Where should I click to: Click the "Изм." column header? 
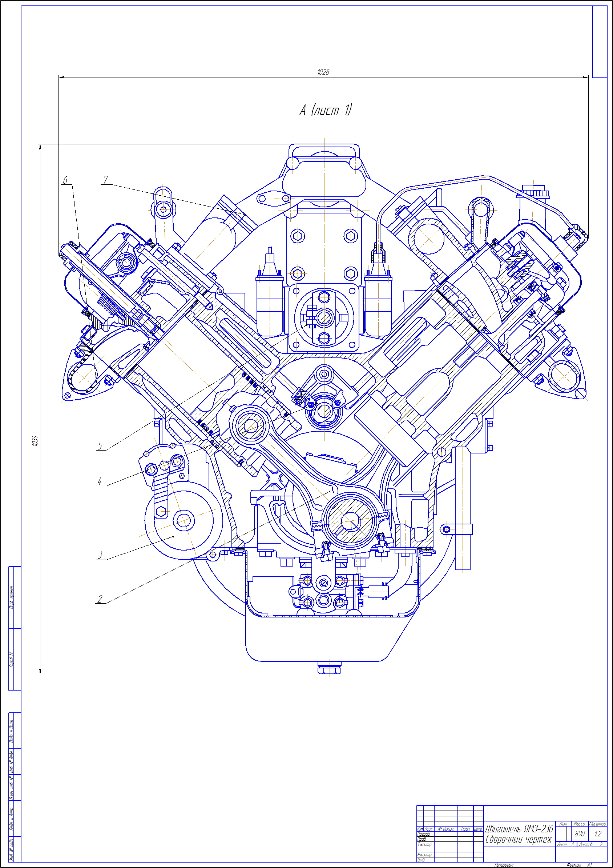click(420, 829)
